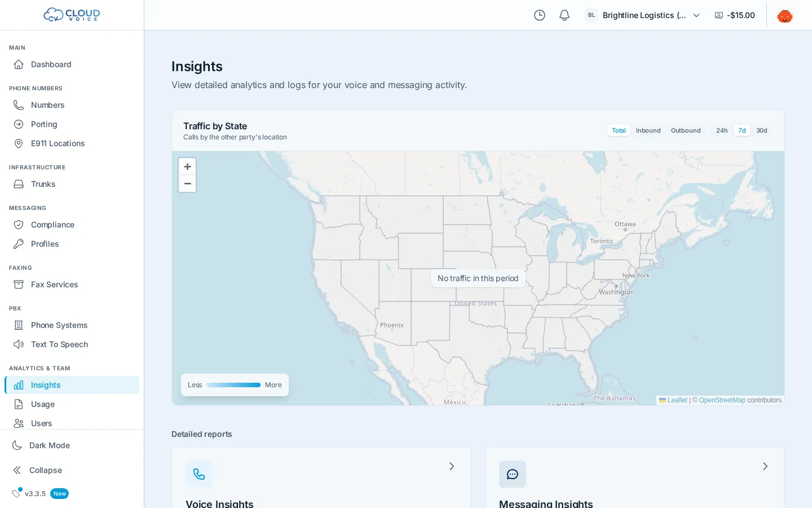The height and width of the screenshot is (508, 812).
Task: Click the 'No traffic in this period' label
Action: click(478, 278)
